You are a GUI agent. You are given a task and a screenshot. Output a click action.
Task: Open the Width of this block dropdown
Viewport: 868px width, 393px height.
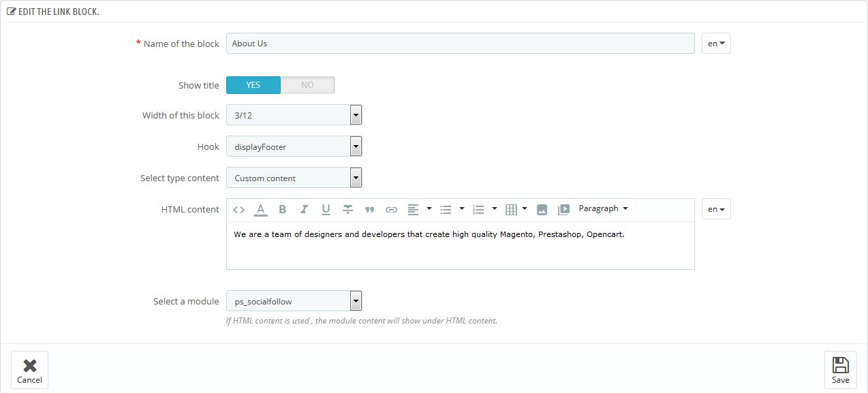pyautogui.click(x=355, y=114)
